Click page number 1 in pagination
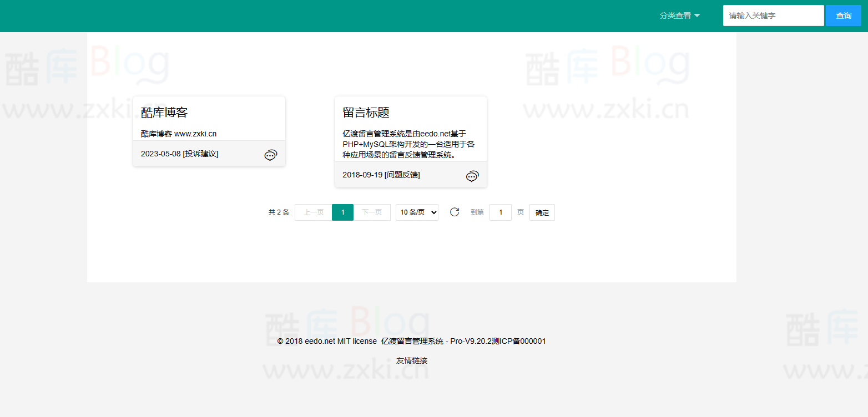 pos(342,212)
